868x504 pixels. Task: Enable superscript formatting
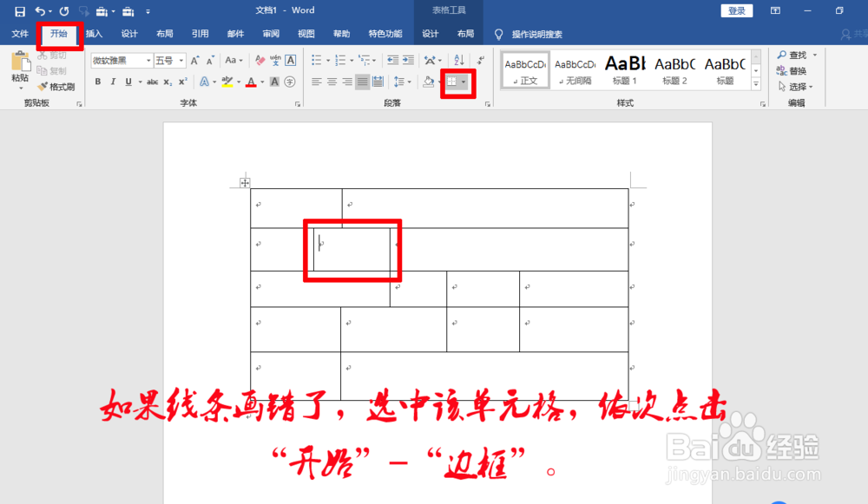click(182, 81)
